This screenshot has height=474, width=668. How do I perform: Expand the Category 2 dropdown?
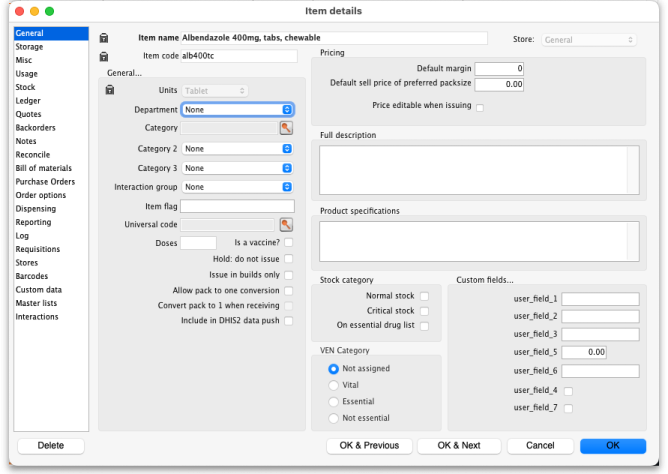pyautogui.click(x=238, y=148)
